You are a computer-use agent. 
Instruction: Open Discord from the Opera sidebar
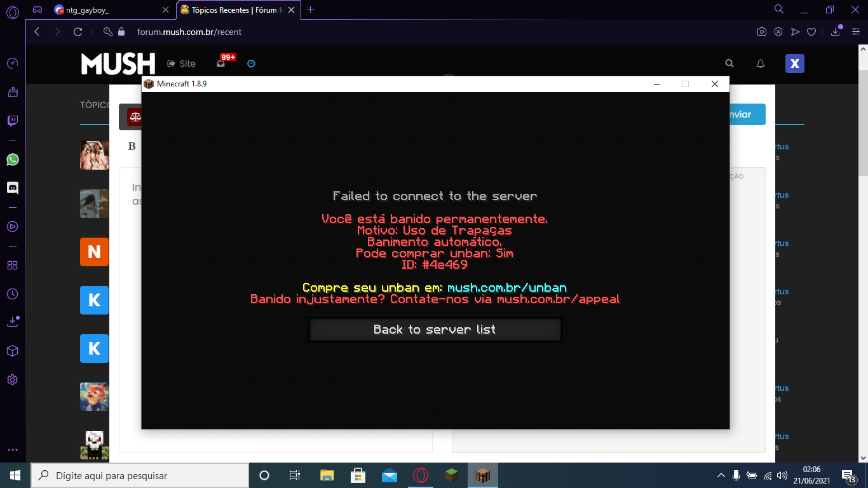point(13,188)
